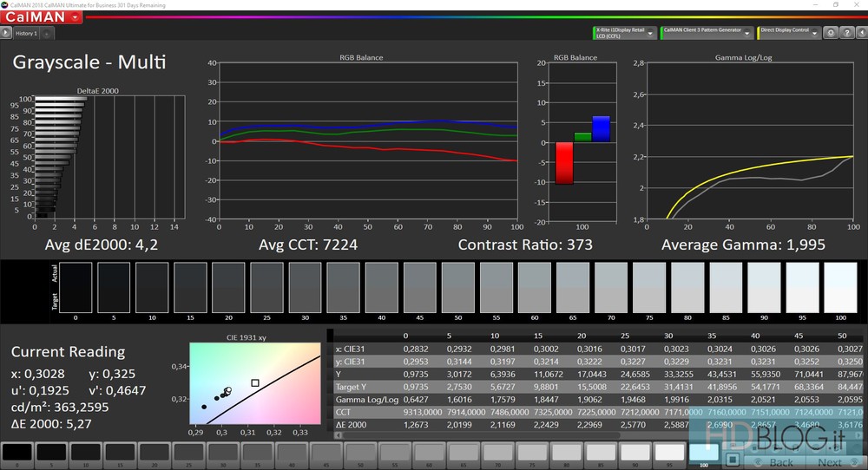The width and height of the screenshot is (868, 470).
Task: Switch to the History 1 tab
Action: pos(26,33)
